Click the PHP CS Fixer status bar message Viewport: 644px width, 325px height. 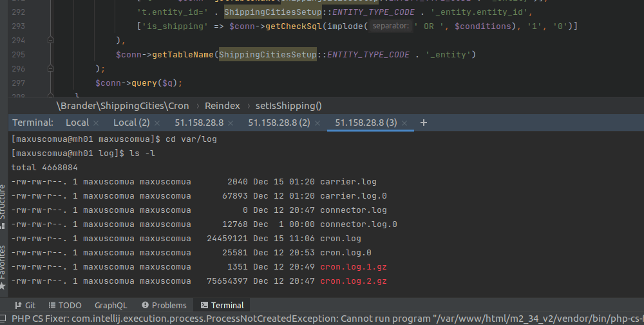tap(327, 319)
